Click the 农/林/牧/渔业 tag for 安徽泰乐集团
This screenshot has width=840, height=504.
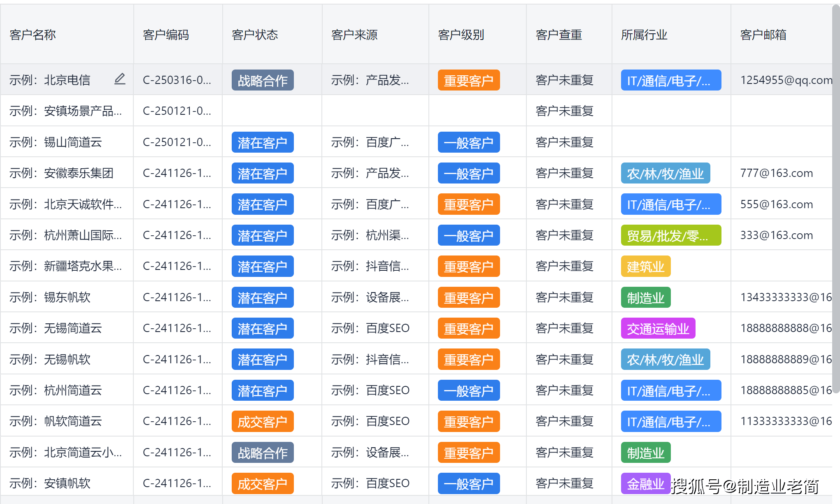tap(665, 173)
